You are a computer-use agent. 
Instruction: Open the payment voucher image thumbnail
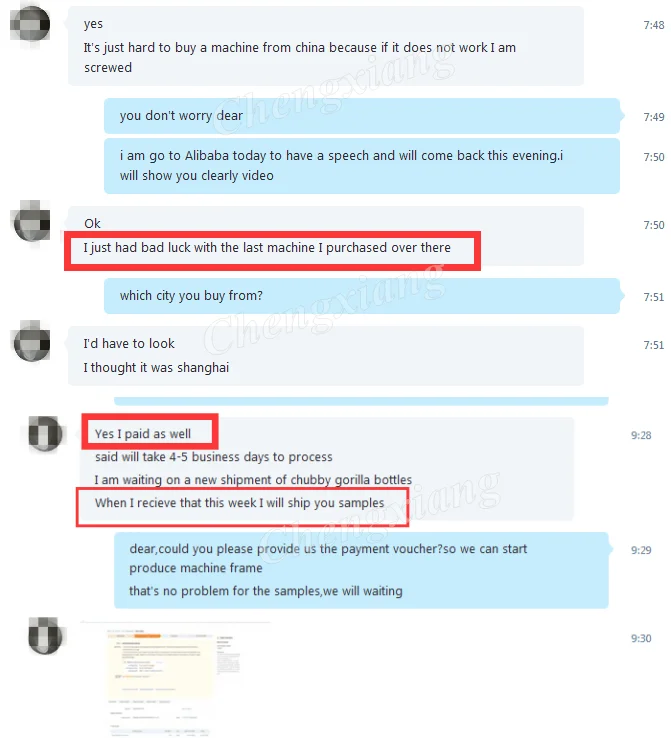coord(175,680)
